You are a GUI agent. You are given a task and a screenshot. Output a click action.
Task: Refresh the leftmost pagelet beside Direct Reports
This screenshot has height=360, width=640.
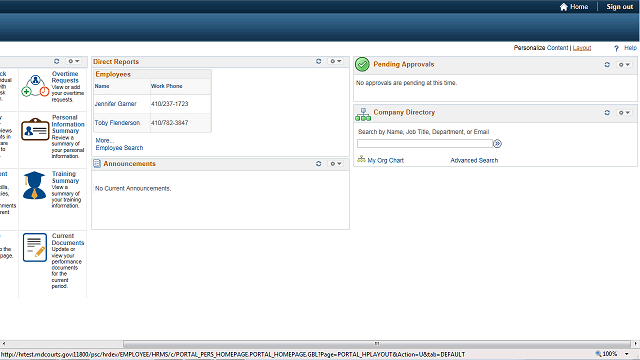pyautogui.click(x=57, y=61)
